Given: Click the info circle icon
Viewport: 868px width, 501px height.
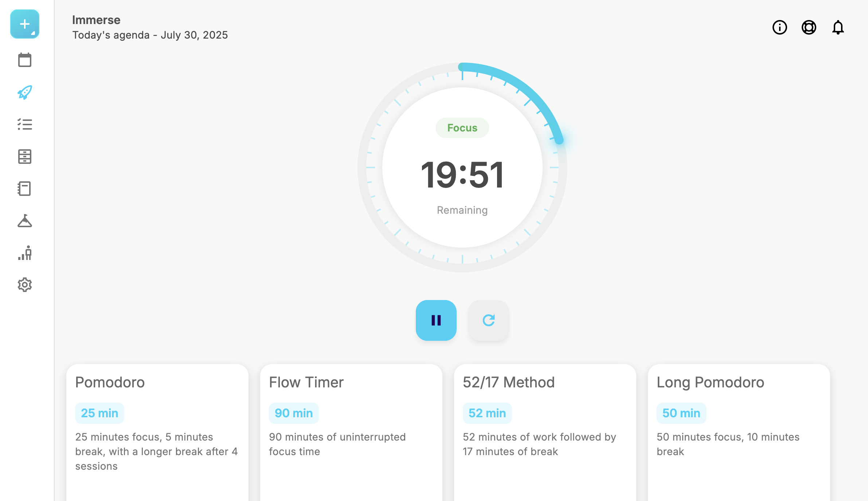Looking at the screenshot, I should 780,27.
